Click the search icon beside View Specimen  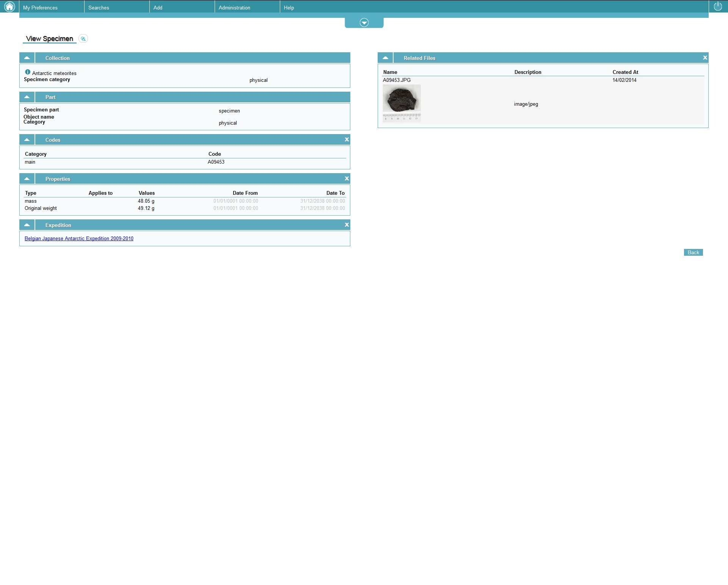coord(83,39)
